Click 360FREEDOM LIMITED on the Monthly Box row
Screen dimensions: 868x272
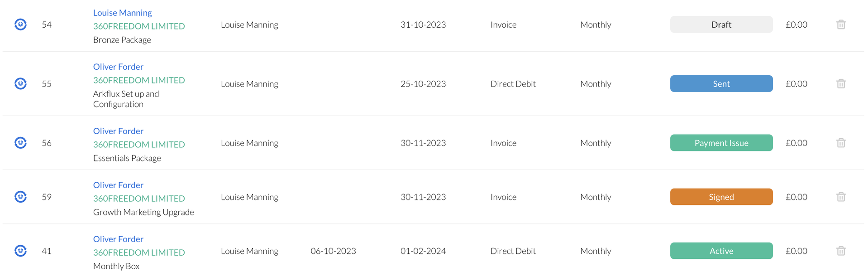[x=139, y=253]
